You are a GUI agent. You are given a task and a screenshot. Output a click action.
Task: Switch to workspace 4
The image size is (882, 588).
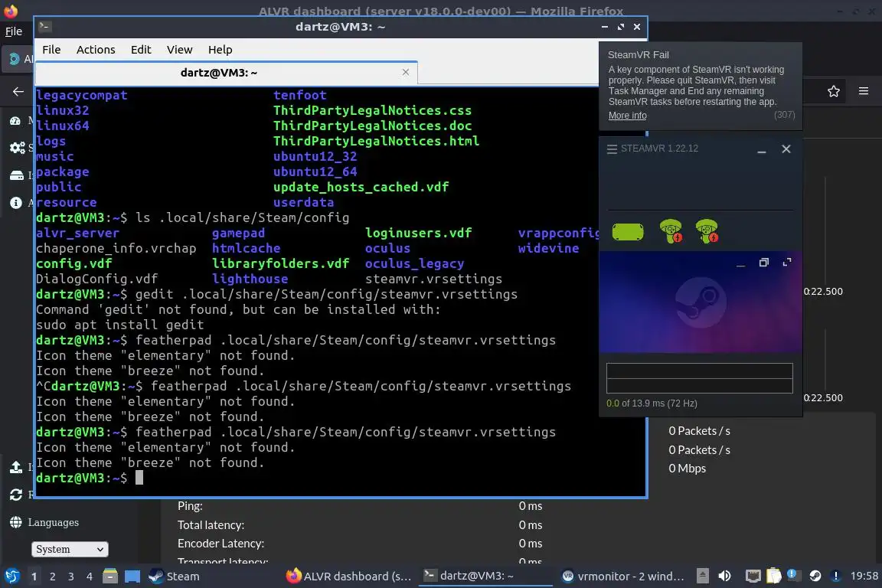tap(89, 577)
